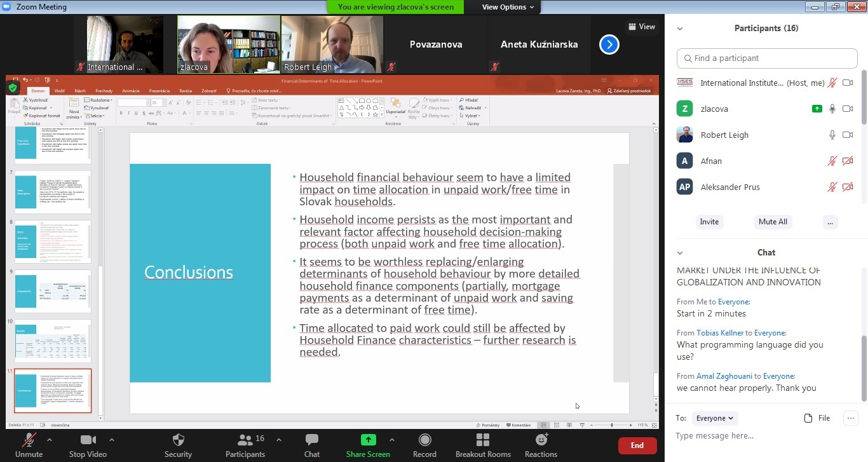Toggle camera for zlacova participant
Viewport: 868px width, 462px height.
(847, 109)
